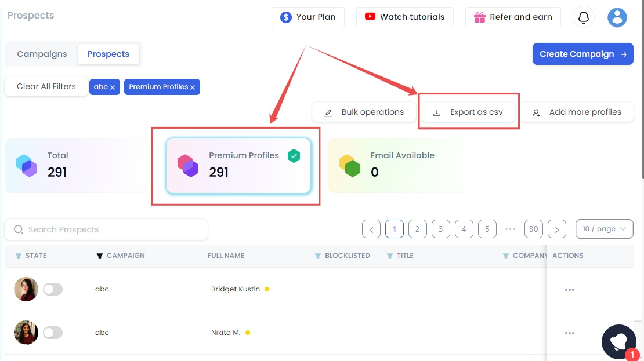Click the Create Campaign button
The width and height of the screenshot is (644, 361).
(x=583, y=54)
